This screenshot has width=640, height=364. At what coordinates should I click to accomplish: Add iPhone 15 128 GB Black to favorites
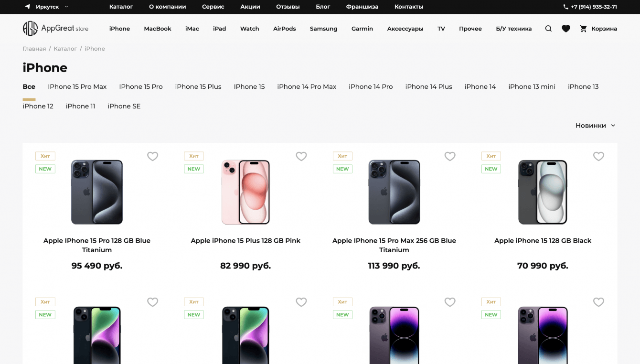pyautogui.click(x=598, y=156)
